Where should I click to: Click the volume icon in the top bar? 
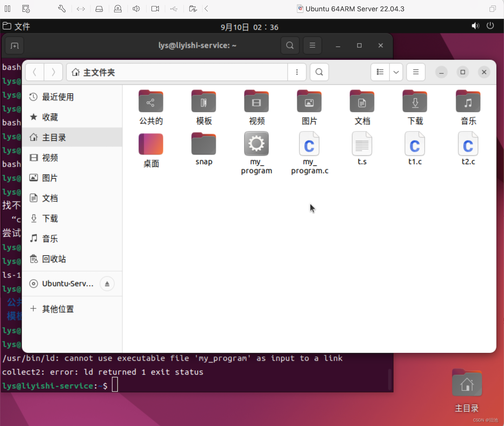coord(475,26)
